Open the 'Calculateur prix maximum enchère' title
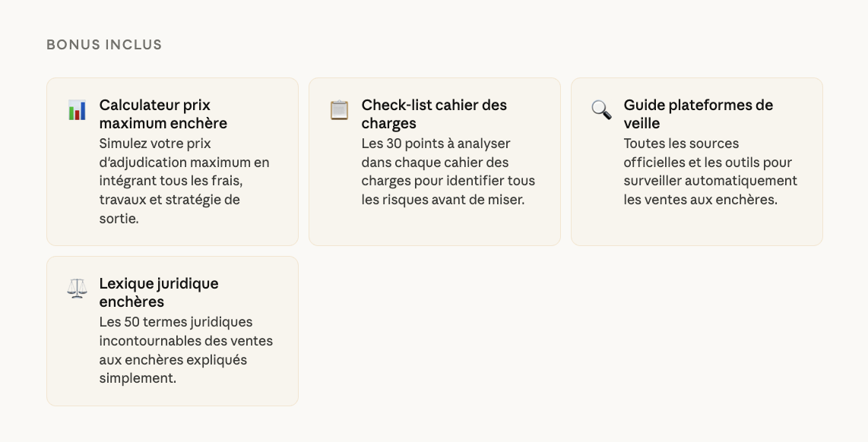The image size is (868, 442). (x=163, y=114)
